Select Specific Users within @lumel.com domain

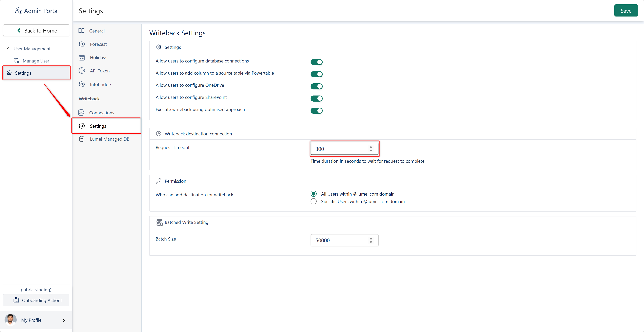pos(313,202)
